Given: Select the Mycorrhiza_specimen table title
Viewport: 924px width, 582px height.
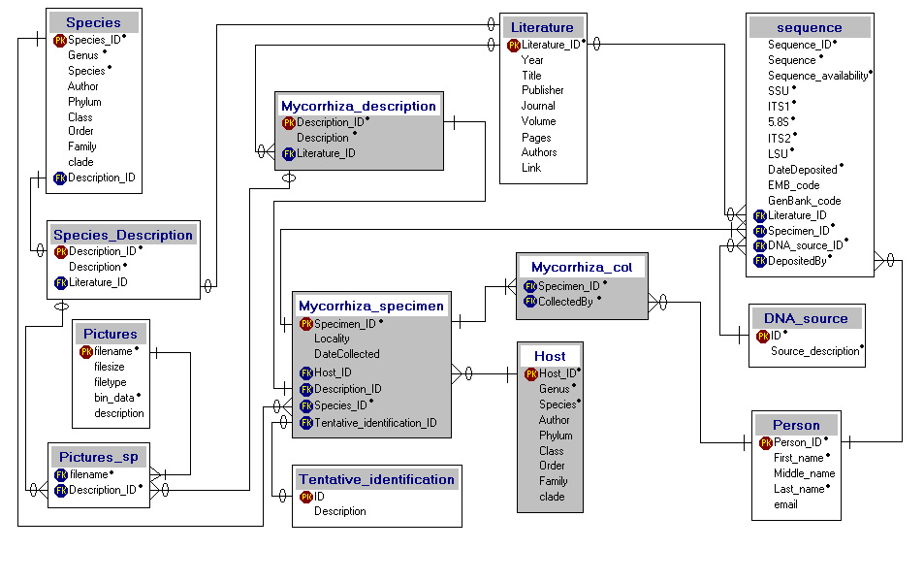Looking at the screenshot, I should (x=371, y=306).
